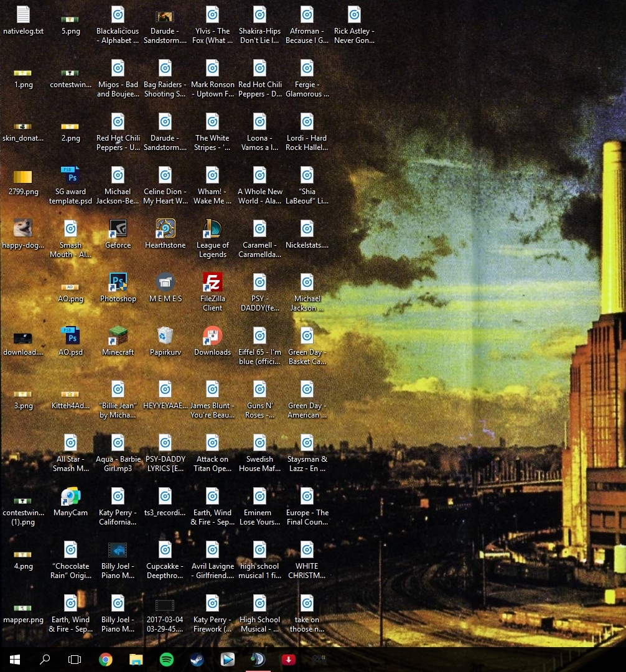Select the Europe - The Final Coun... file
The height and width of the screenshot is (672, 626).
[307, 506]
